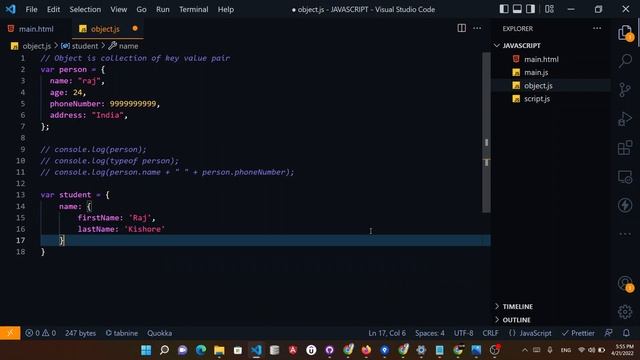
Task: Open the Thunder Client lightning icon
Action: [x=625, y=205]
